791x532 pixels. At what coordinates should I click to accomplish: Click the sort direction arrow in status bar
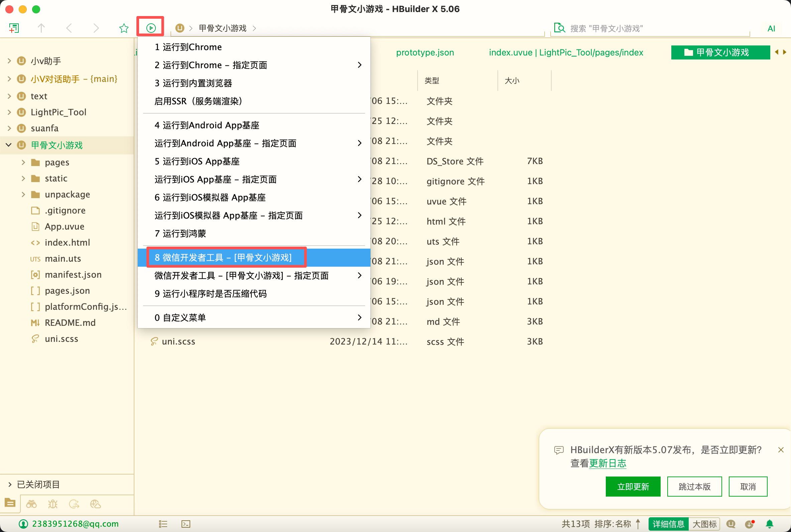638,524
